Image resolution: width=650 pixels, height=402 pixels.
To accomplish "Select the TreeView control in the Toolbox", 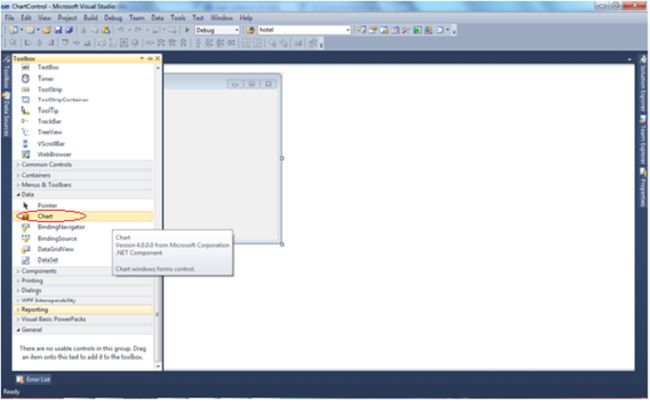I will pyautogui.click(x=83, y=132).
